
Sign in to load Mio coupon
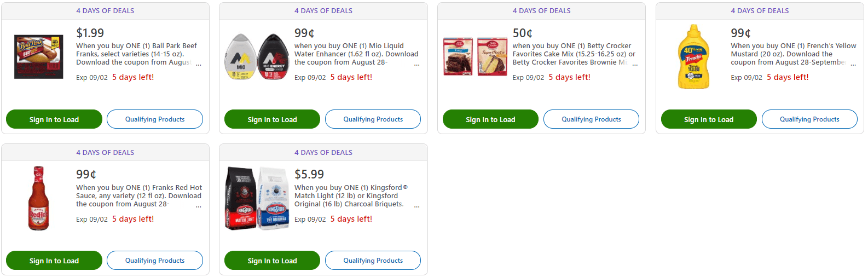tap(272, 119)
